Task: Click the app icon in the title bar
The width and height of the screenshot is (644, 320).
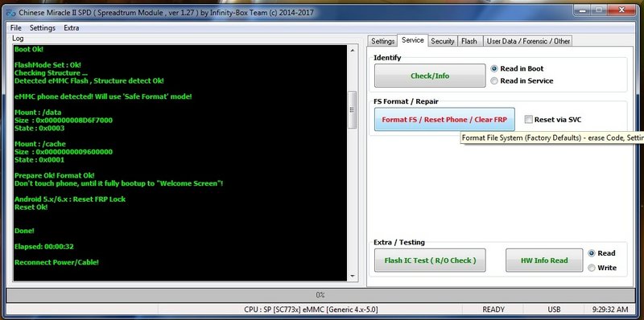Action: (x=10, y=12)
